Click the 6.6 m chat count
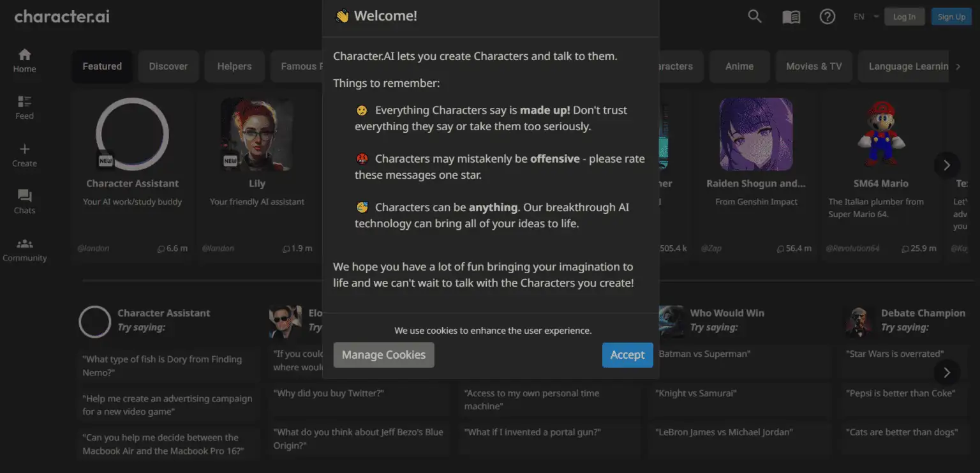Screen dimensions: 980x473 coord(172,248)
